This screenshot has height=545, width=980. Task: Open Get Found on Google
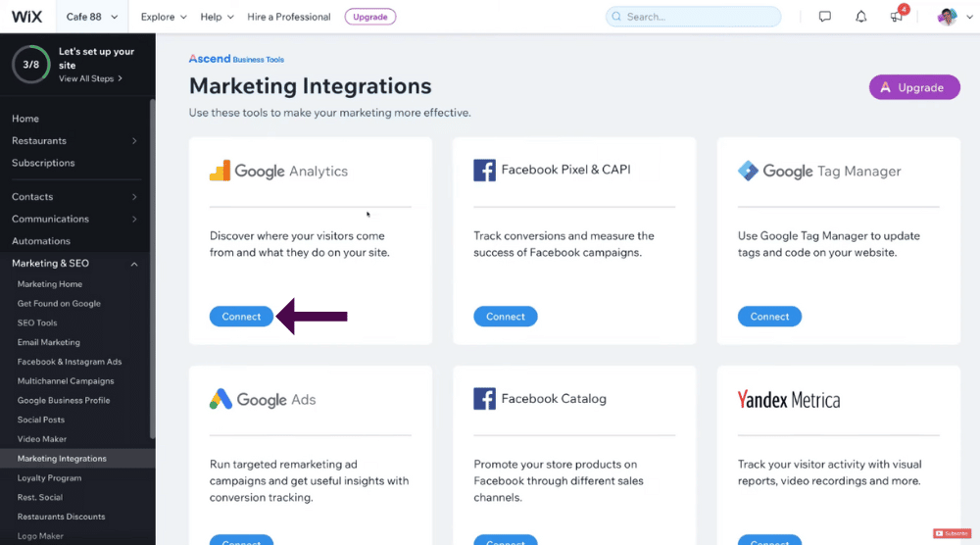point(59,303)
